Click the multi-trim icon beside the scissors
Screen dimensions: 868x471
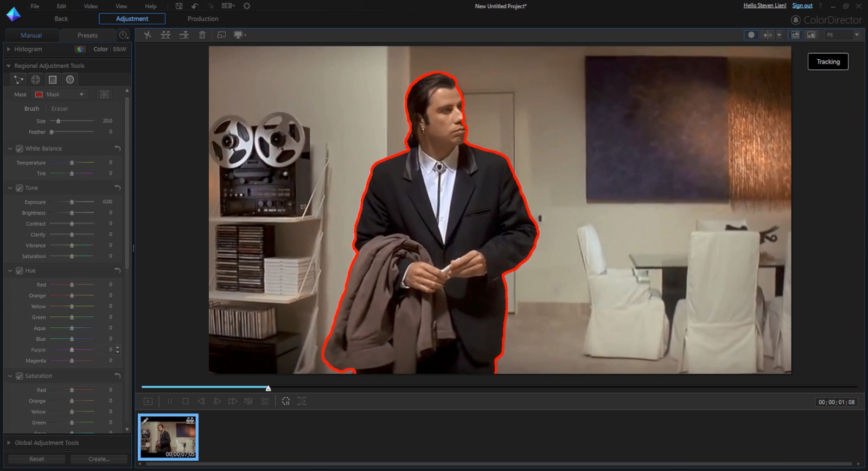click(165, 35)
